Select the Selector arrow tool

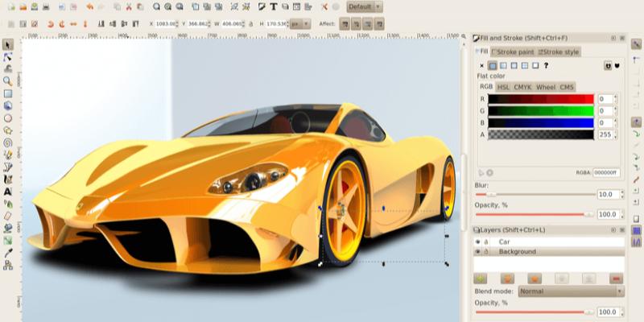pos(7,44)
